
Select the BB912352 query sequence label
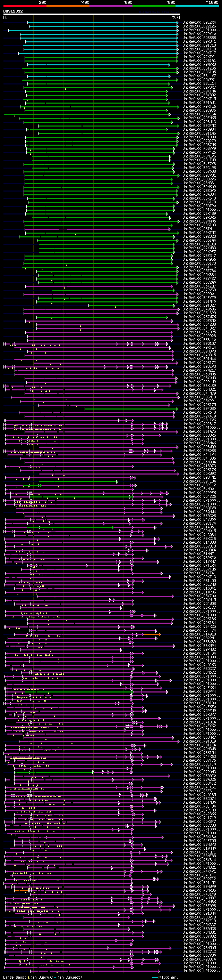(13, 11)
